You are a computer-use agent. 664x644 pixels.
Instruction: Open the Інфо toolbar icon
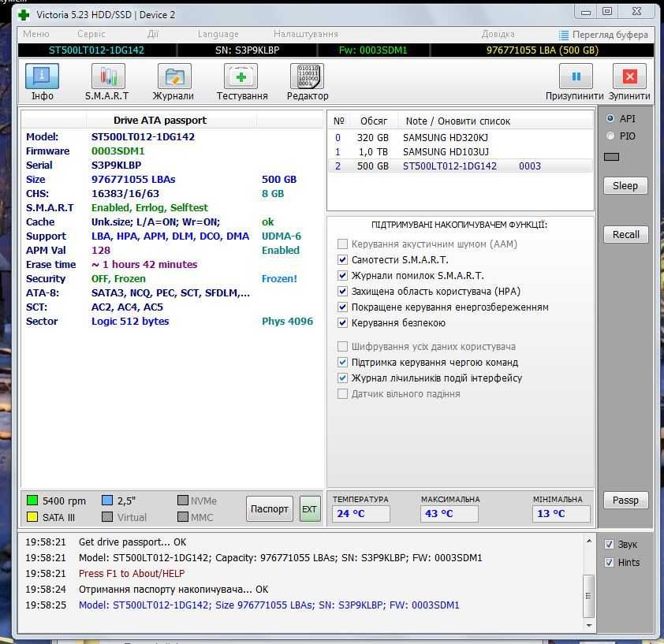point(42,76)
